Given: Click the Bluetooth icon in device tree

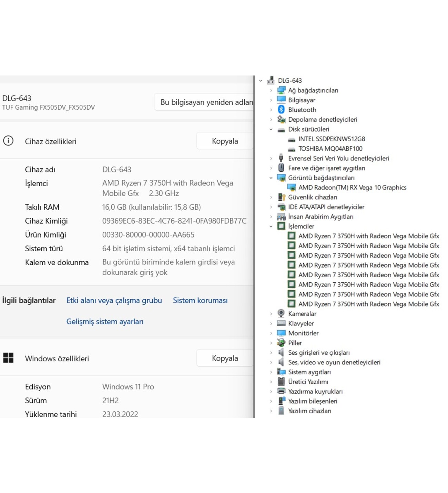Looking at the screenshot, I should point(281,109).
